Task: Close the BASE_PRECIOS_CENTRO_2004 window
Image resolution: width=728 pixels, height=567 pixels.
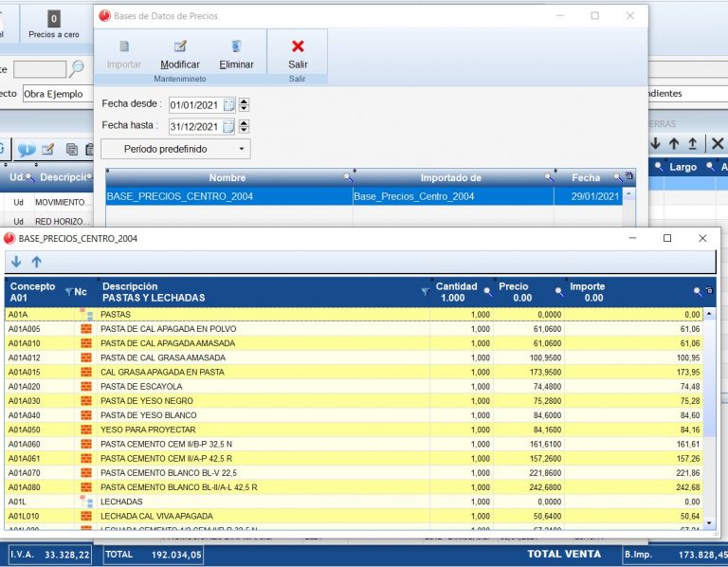Action: [x=702, y=238]
